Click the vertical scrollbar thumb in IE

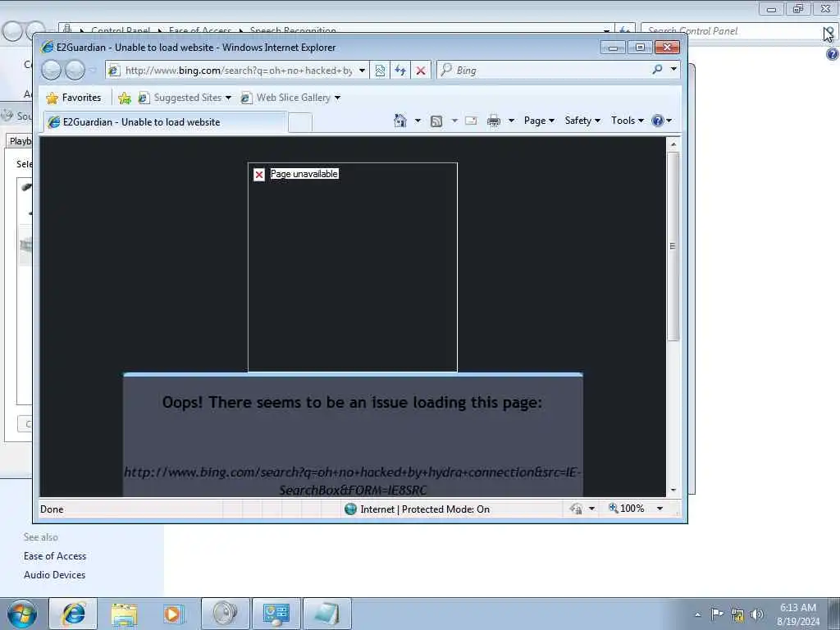(x=673, y=246)
